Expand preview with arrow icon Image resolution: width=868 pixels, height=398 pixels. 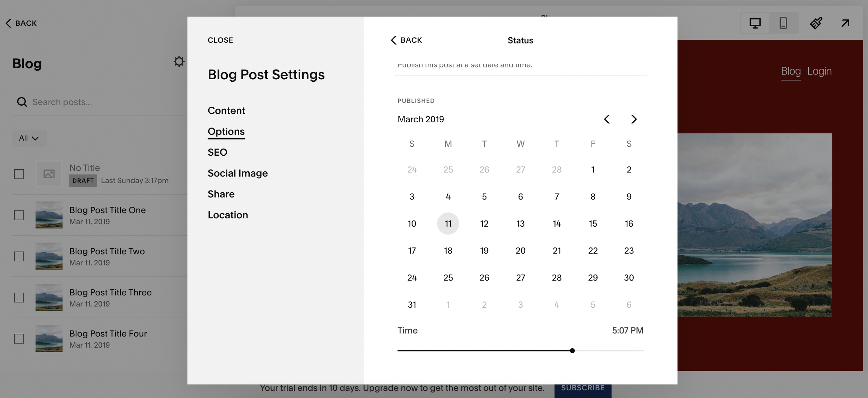(845, 23)
